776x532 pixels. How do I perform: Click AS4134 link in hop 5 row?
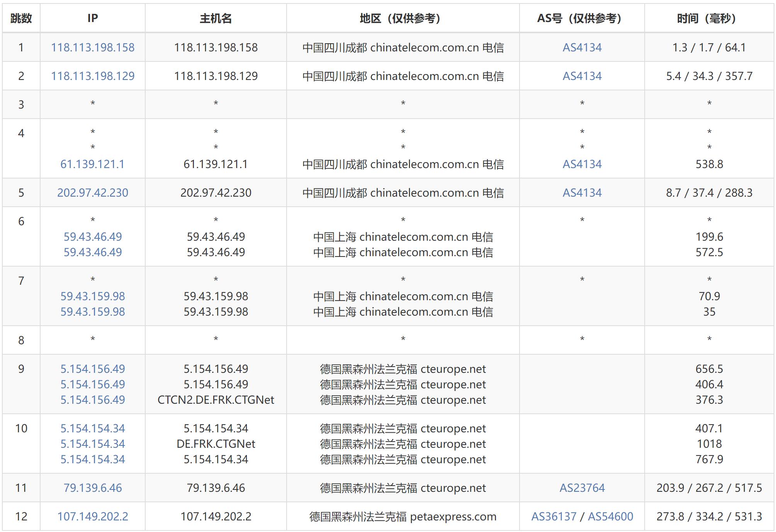click(x=582, y=193)
